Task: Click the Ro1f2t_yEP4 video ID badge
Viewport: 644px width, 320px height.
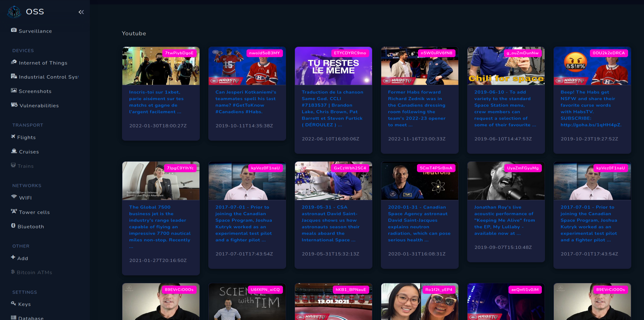Action: [439, 290]
